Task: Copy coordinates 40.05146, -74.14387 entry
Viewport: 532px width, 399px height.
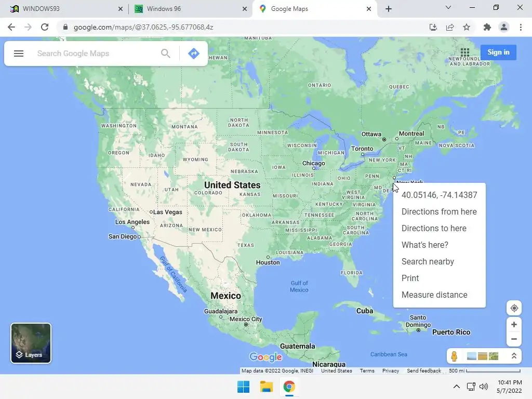Action: pos(440,195)
